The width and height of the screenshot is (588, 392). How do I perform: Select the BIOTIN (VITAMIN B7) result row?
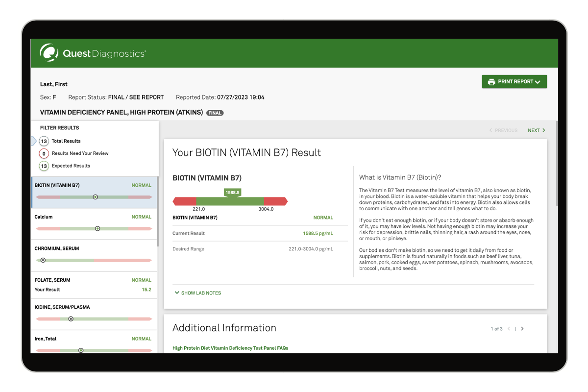point(94,192)
